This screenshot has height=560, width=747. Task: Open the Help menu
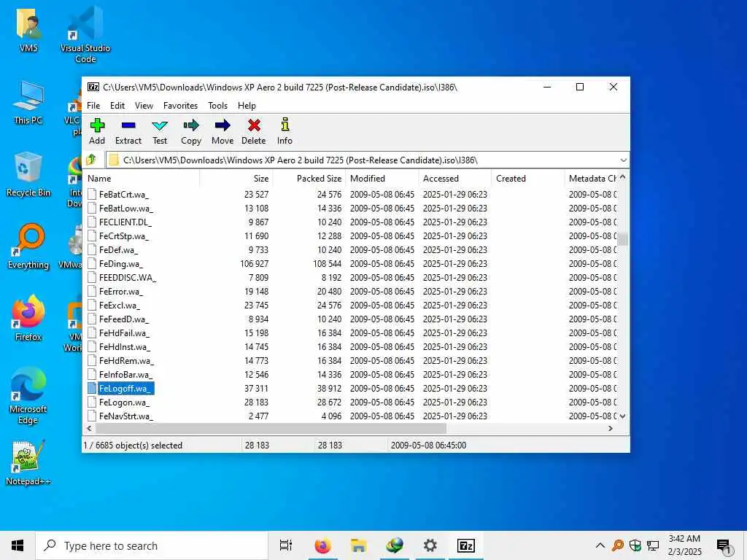tap(247, 106)
